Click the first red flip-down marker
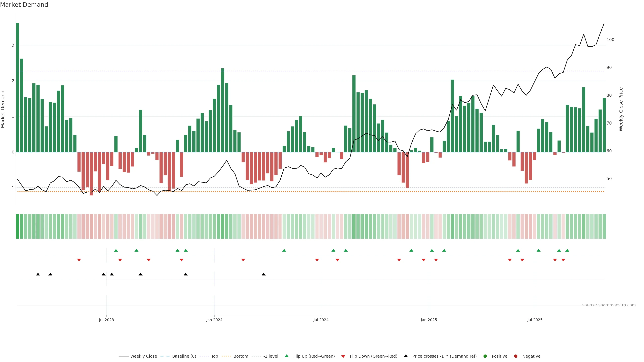The image size is (644, 362). pyautogui.click(x=79, y=260)
